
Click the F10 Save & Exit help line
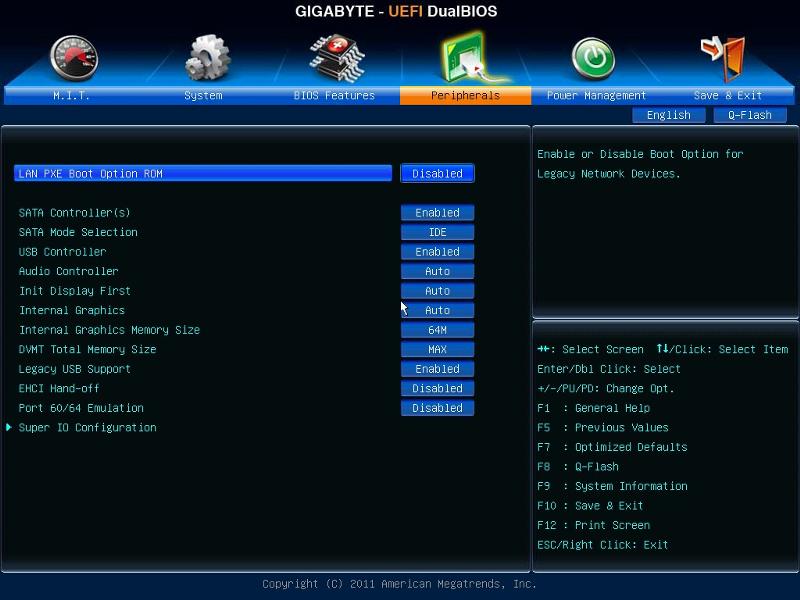tap(590, 506)
